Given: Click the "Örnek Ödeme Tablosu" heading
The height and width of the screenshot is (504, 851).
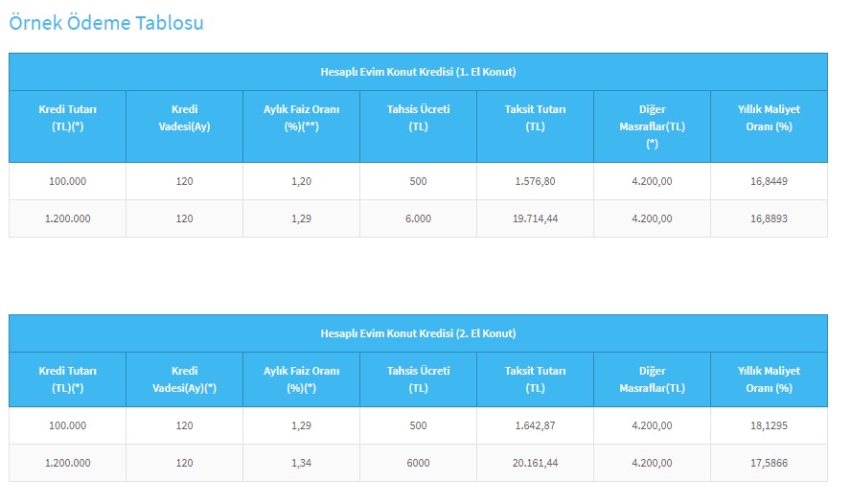Looking at the screenshot, I should [x=105, y=22].
